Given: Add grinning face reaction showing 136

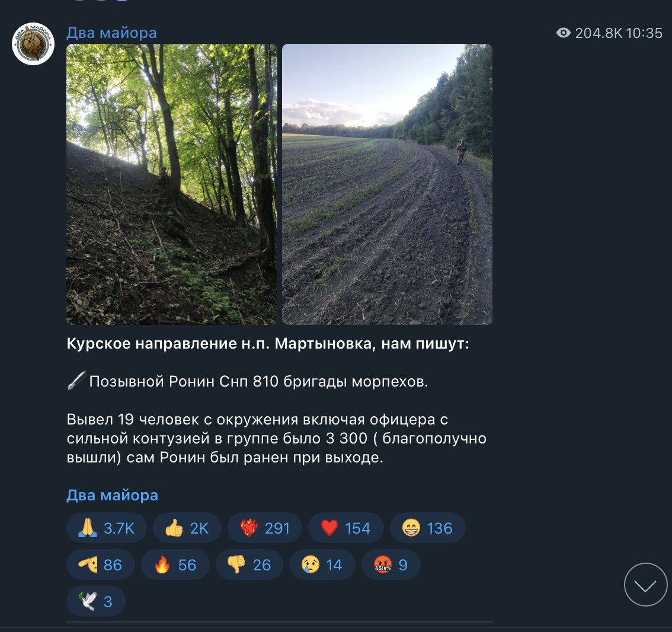Looking at the screenshot, I should [427, 528].
